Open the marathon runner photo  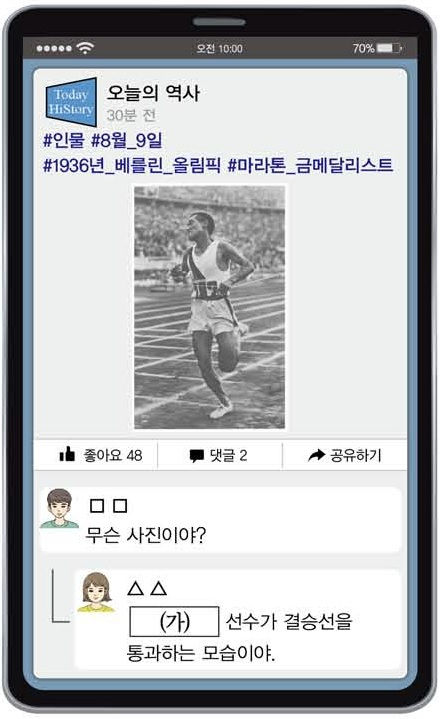pos(209,307)
